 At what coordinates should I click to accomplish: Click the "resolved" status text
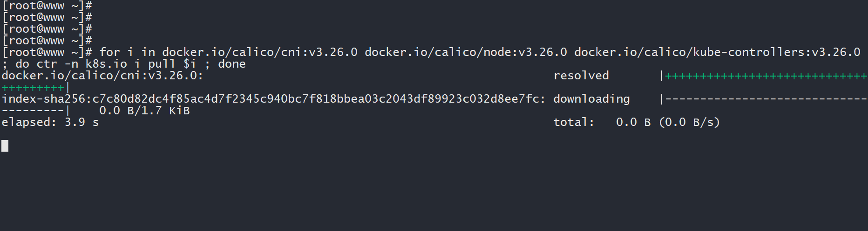pyautogui.click(x=581, y=76)
